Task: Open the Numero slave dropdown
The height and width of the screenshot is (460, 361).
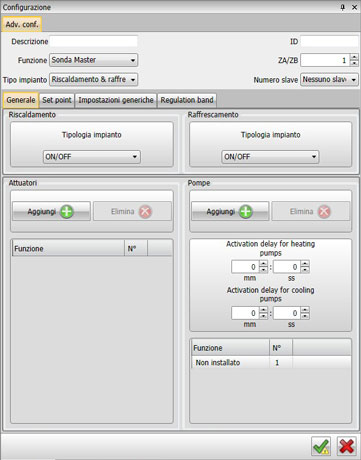Action: coord(329,79)
